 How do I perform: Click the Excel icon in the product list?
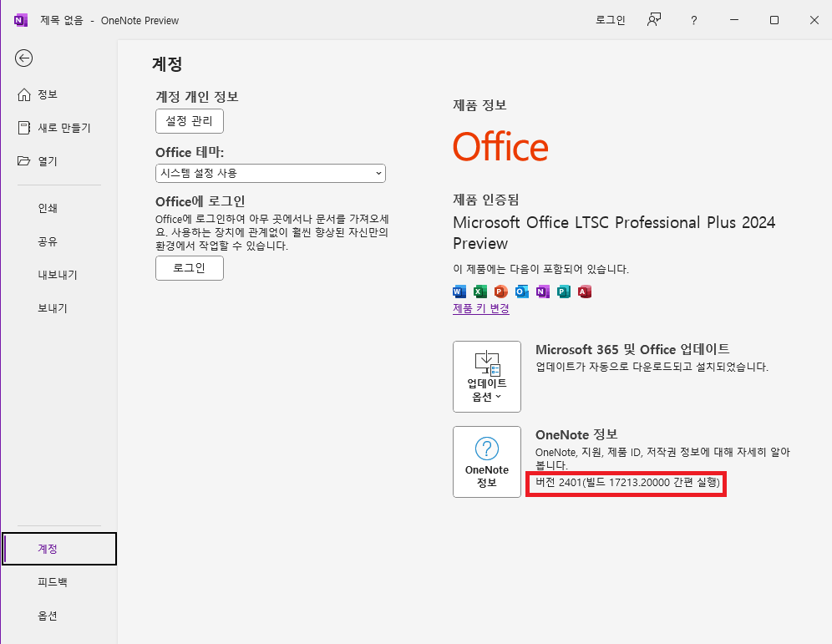[x=480, y=292]
